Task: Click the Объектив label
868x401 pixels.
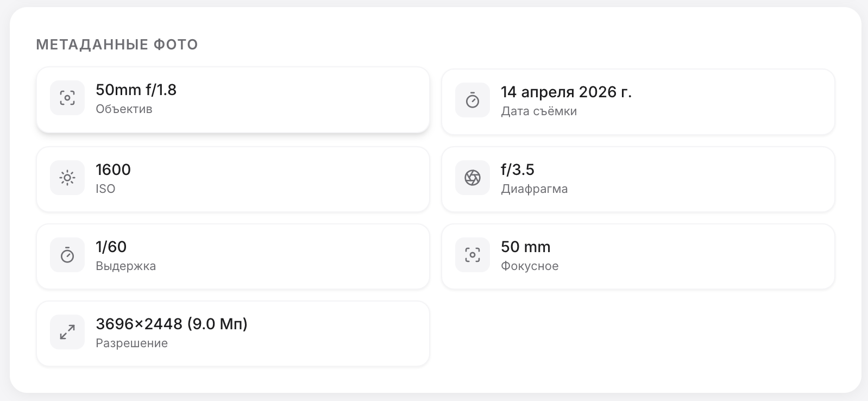Action: (124, 109)
